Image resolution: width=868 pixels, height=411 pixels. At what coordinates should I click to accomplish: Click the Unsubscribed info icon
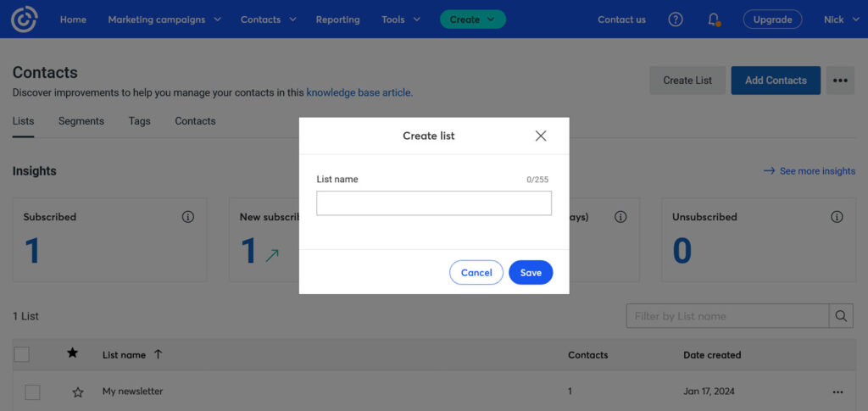[x=837, y=217]
